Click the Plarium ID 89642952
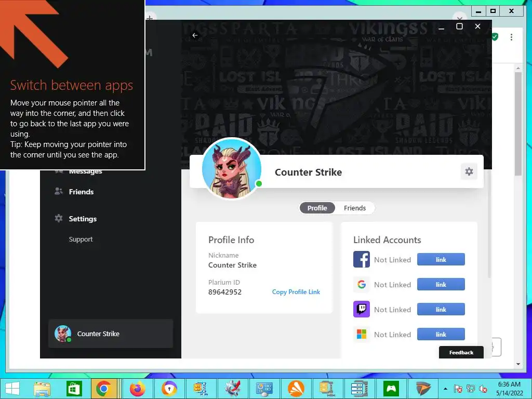The height and width of the screenshot is (399, 532). [x=225, y=292]
